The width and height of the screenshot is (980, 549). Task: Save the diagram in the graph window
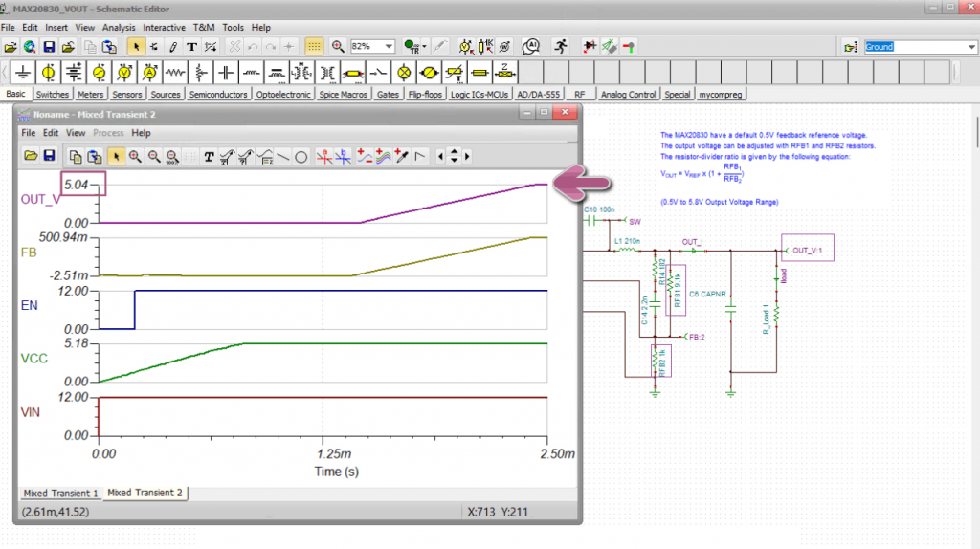tap(50, 156)
